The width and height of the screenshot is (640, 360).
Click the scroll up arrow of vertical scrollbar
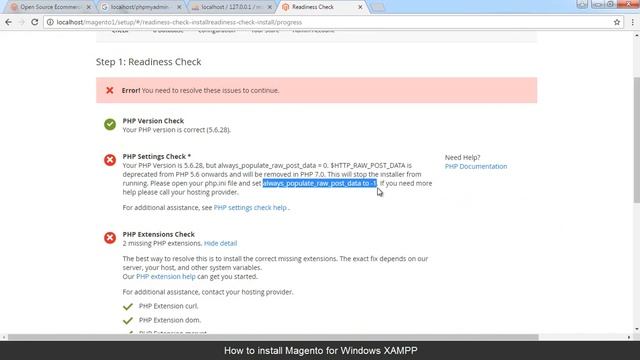(636, 36)
